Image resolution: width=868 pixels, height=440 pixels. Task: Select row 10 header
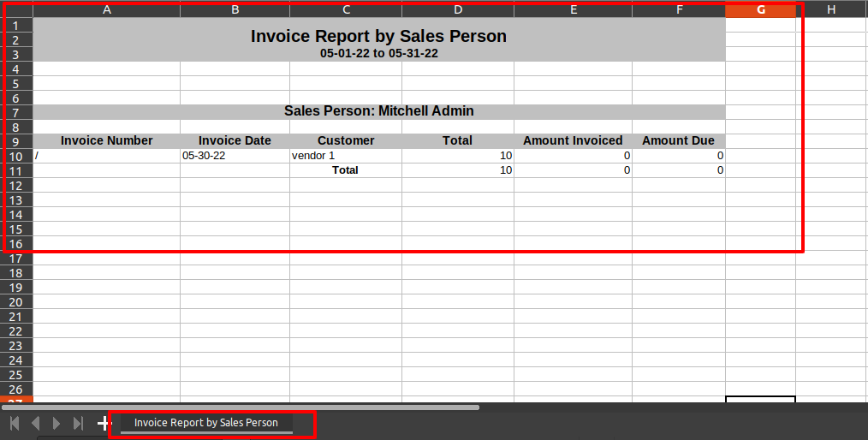tap(16, 156)
